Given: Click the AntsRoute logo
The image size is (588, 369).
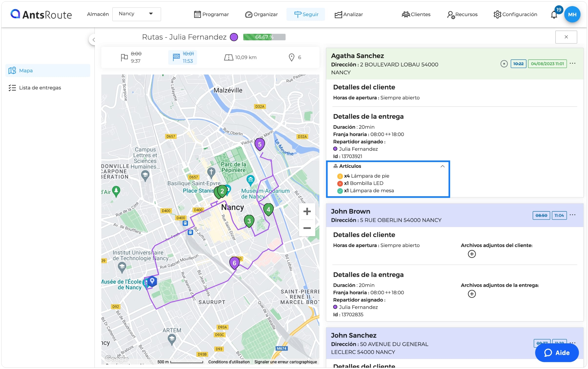Looking at the screenshot, I should point(41,14).
